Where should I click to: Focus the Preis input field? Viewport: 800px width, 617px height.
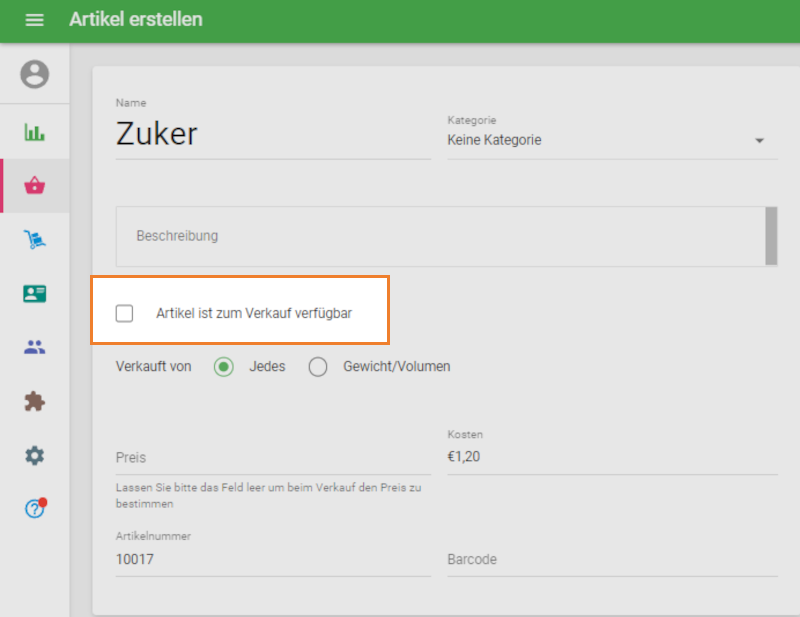click(272, 457)
